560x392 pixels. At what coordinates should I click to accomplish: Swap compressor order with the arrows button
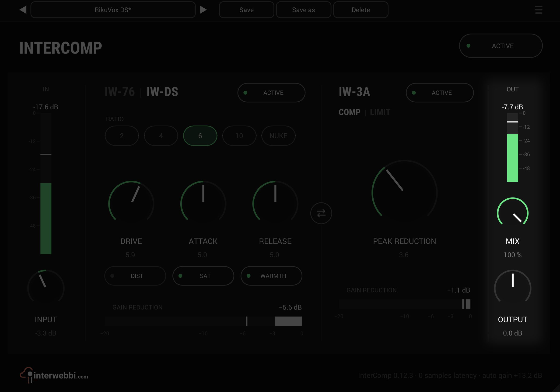pos(321,213)
